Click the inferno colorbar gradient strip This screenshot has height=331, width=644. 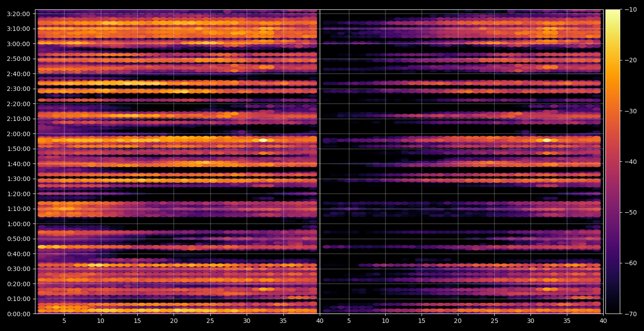(x=613, y=162)
